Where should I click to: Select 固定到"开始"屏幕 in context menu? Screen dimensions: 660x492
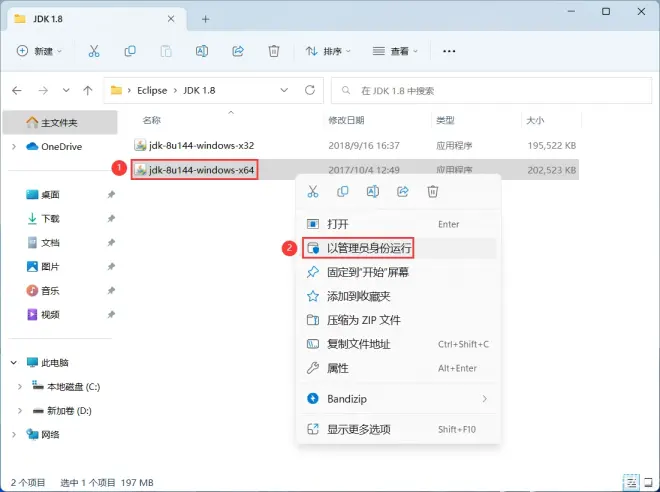[x=399, y=272]
